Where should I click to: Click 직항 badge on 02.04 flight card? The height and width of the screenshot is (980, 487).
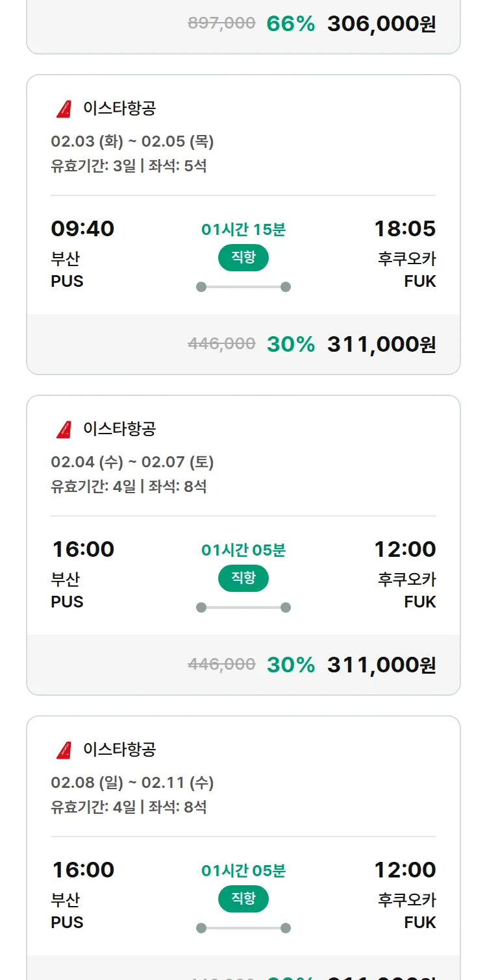pos(243,578)
